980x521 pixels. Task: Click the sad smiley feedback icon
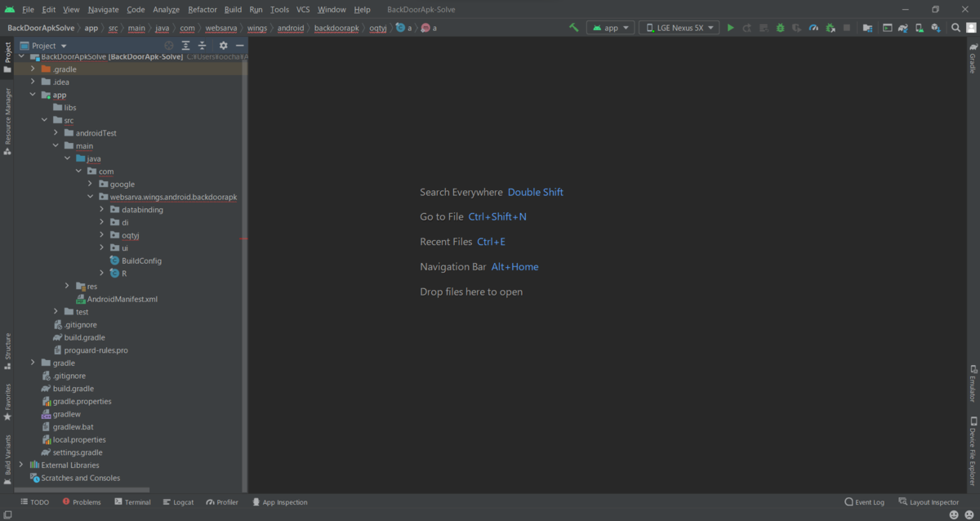click(969, 514)
